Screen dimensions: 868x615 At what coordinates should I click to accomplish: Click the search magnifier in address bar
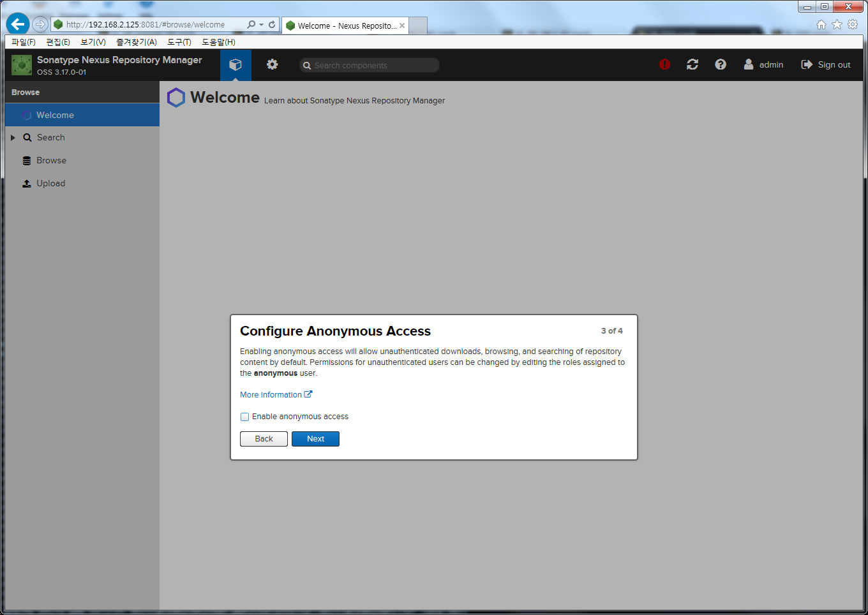click(x=251, y=24)
